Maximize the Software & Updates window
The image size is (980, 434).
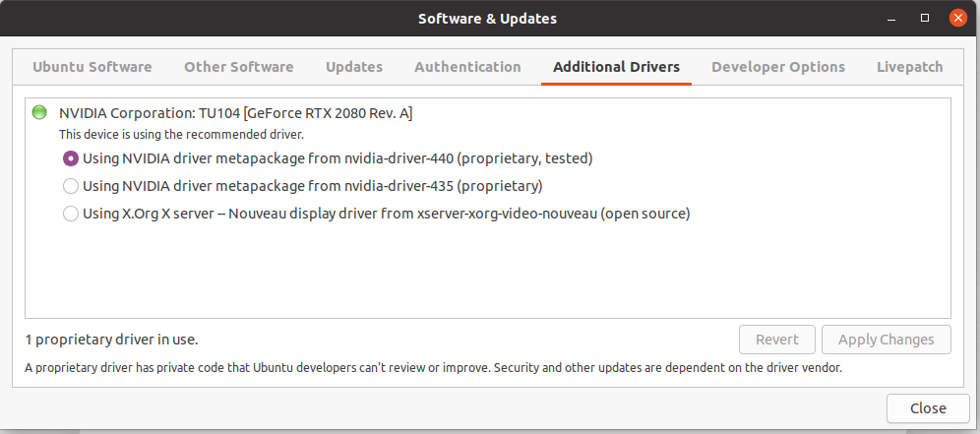pyautogui.click(x=925, y=18)
